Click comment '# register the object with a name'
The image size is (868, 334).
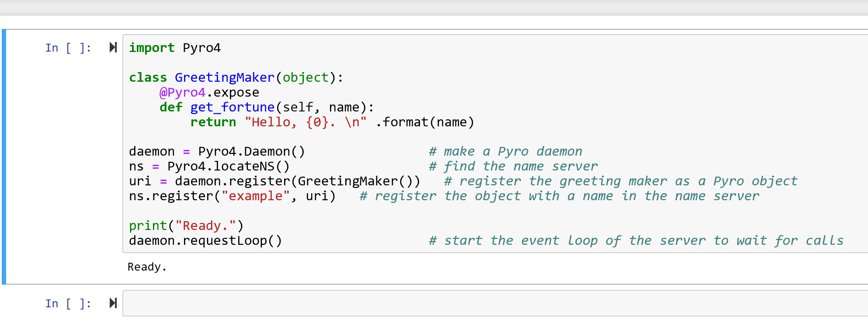[486, 196]
